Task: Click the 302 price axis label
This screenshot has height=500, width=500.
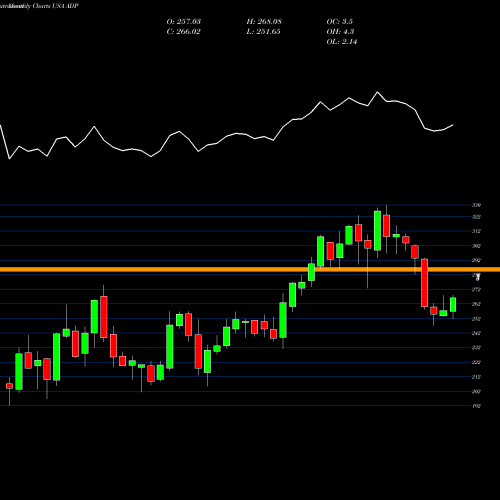Action: (476, 246)
